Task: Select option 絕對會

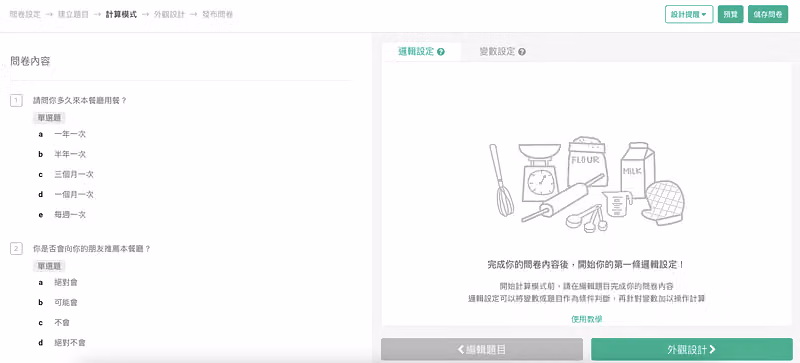Action: pyautogui.click(x=66, y=282)
